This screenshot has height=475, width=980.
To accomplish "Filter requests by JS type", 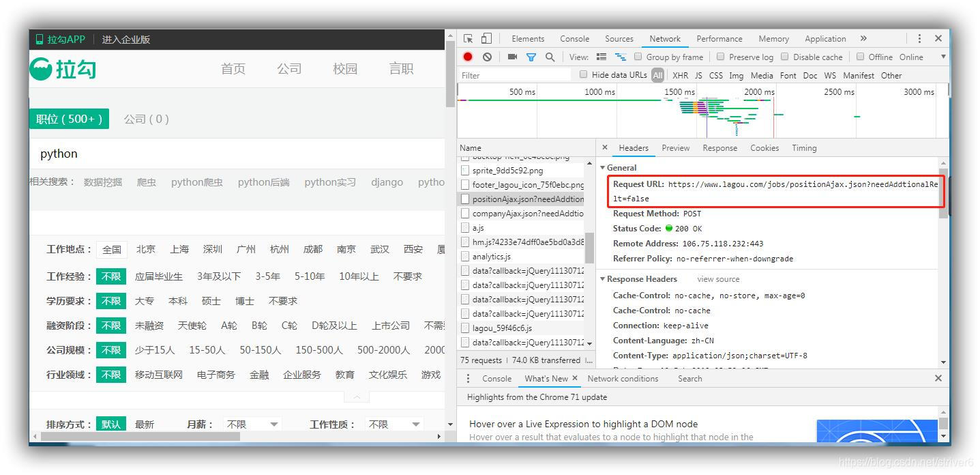I will click(x=698, y=75).
